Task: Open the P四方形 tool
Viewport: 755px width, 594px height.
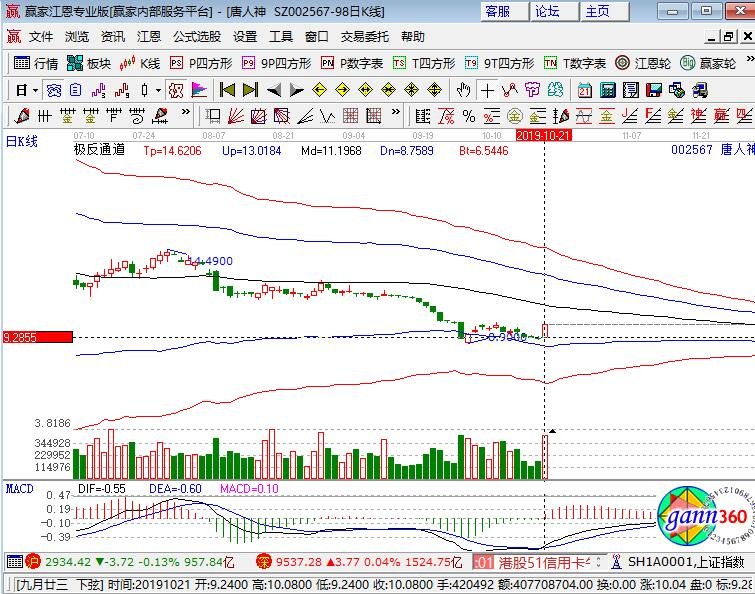Action: [201, 63]
